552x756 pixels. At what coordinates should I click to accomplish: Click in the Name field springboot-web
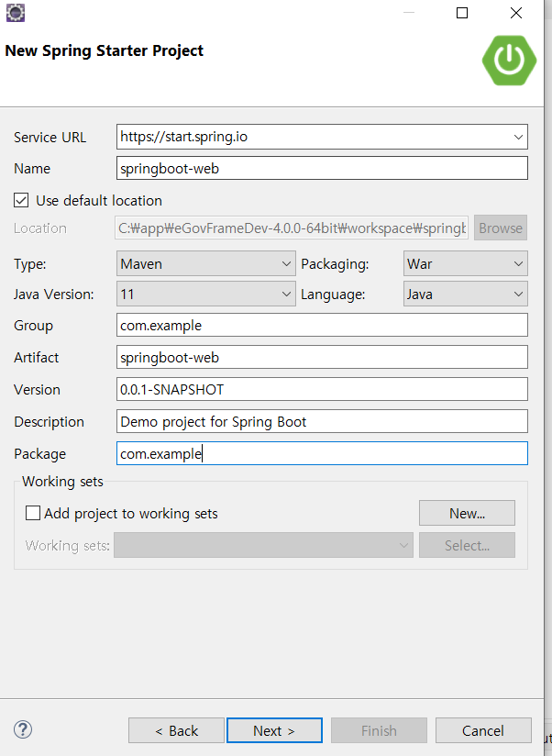pyautogui.click(x=322, y=168)
